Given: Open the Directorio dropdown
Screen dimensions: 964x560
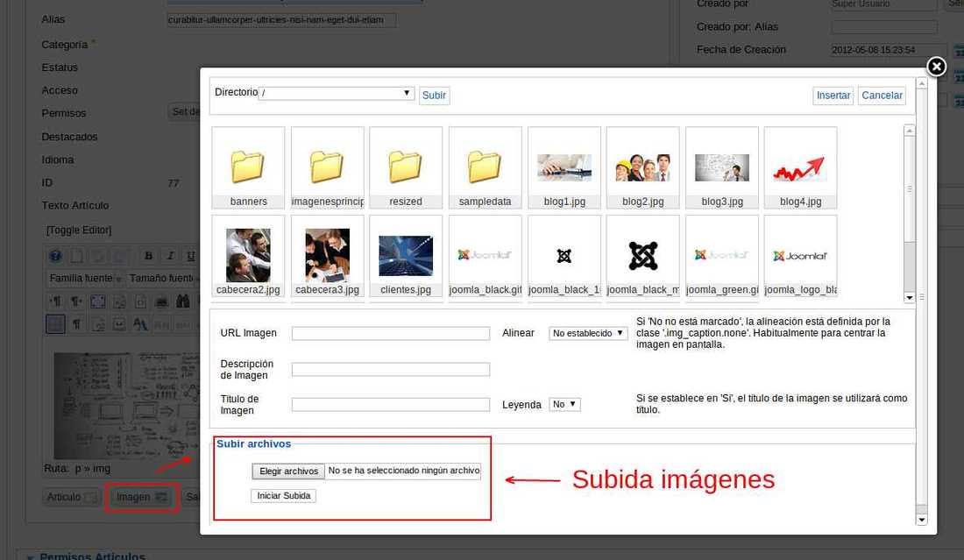Looking at the screenshot, I should click(x=337, y=93).
